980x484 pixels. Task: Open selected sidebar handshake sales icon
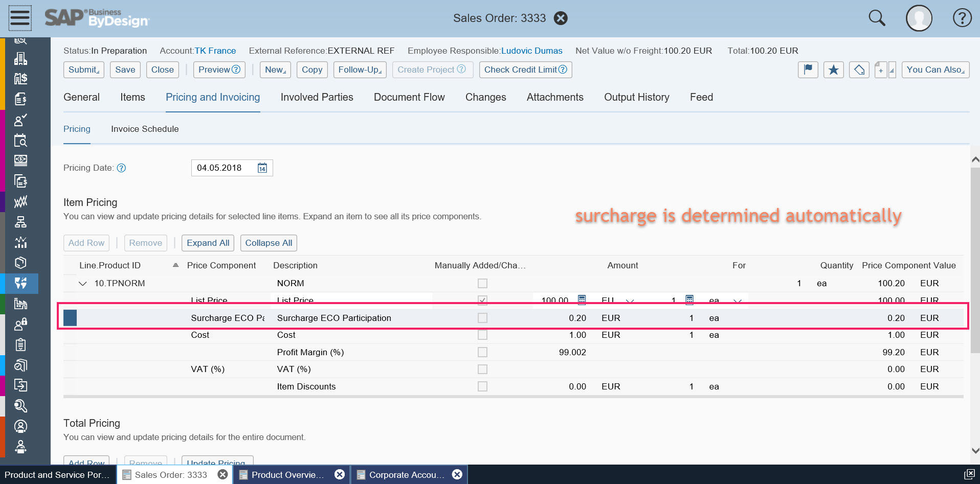(x=20, y=283)
